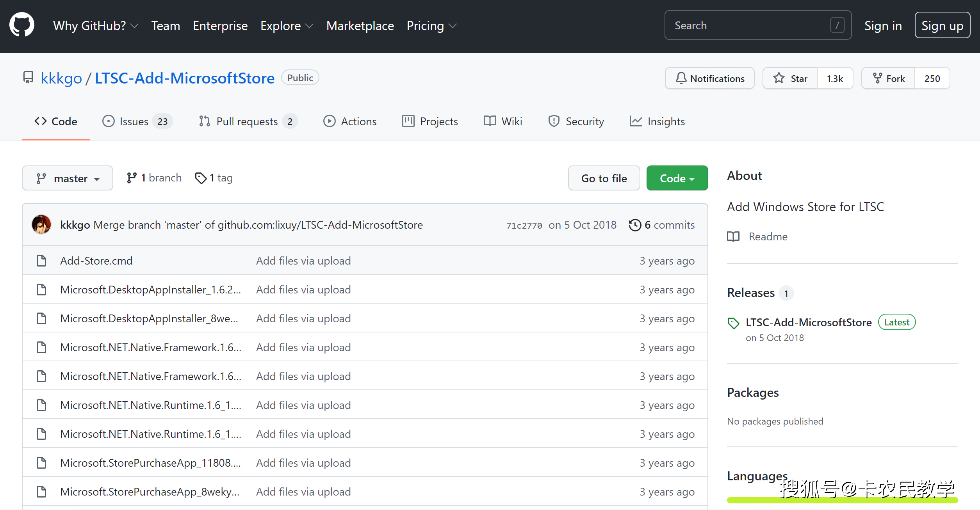Click the file icon beside Microsoft.DesktopAppInstaller_8we...
This screenshot has height=510, width=980.
[x=41, y=318]
